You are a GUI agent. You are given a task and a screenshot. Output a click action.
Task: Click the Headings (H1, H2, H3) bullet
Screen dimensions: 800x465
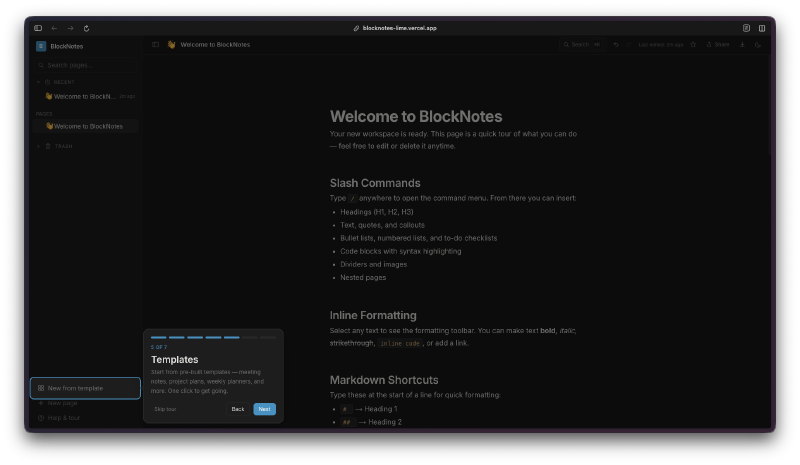point(377,212)
